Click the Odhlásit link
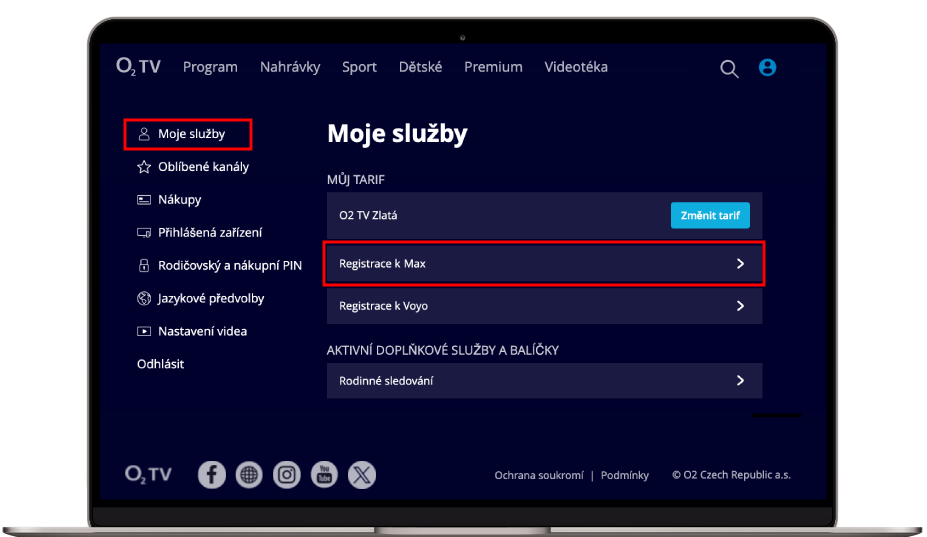This screenshot has width=927, height=537. coord(160,364)
